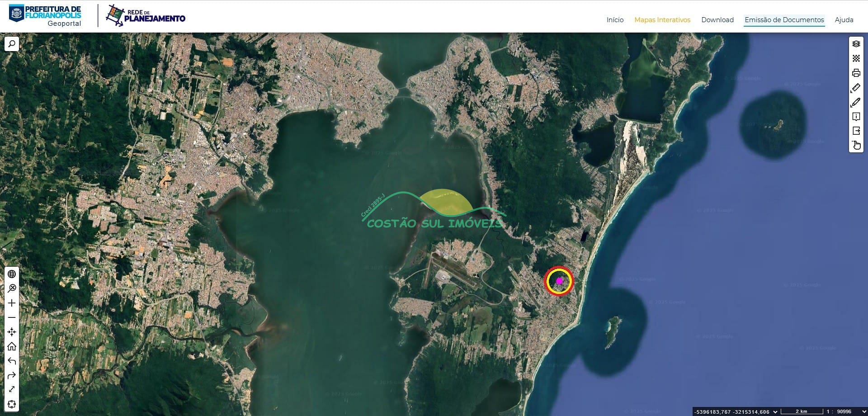Zoom in with the plus icon
This screenshot has height=416, width=868.
pos(12,303)
